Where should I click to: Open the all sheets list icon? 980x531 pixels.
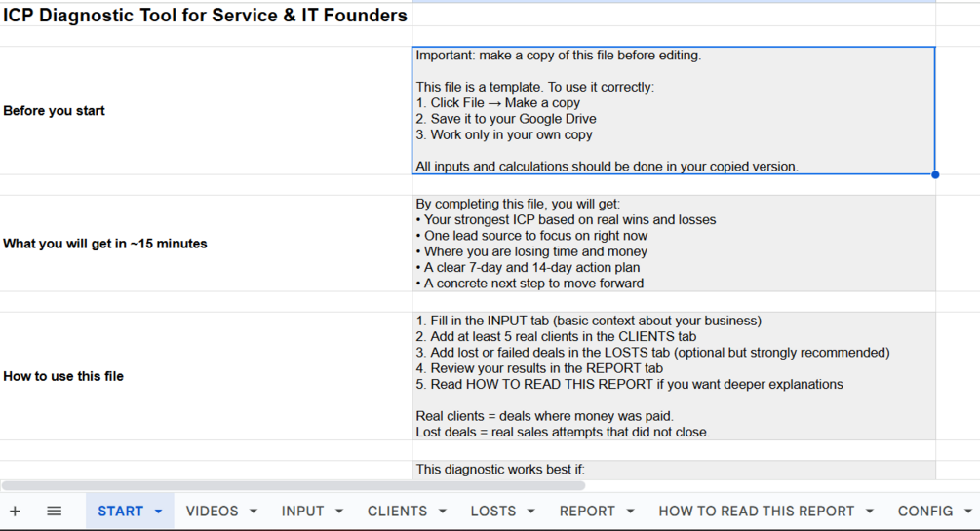(55, 511)
